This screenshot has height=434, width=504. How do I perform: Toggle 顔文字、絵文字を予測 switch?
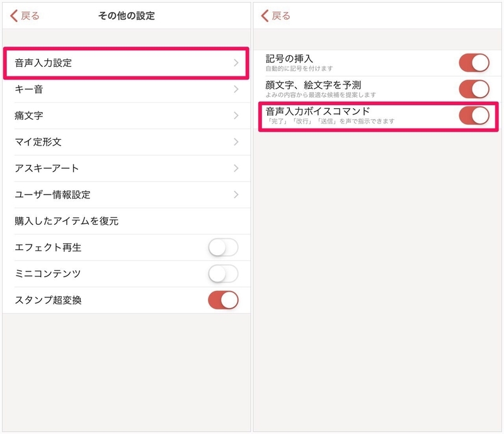pyautogui.click(x=474, y=89)
